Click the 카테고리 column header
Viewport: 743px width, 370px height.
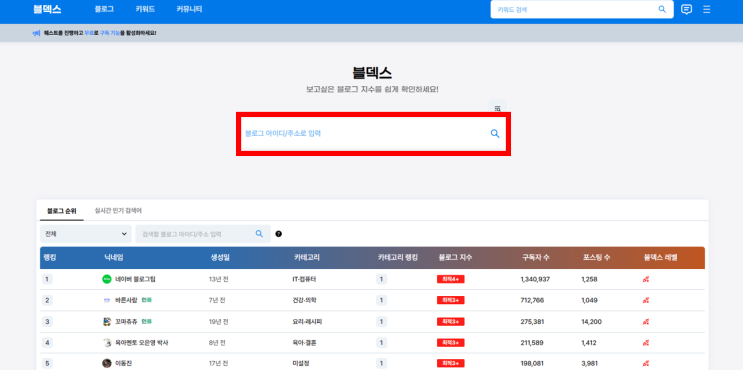(307, 258)
